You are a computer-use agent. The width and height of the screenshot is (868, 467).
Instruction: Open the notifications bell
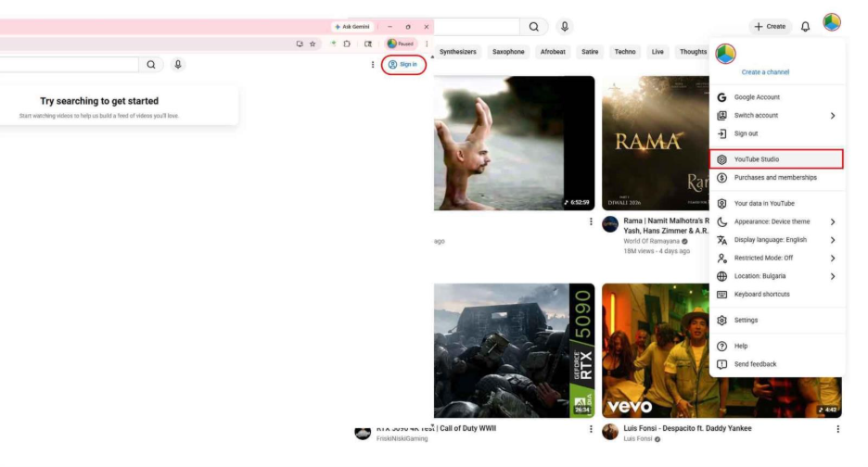click(x=805, y=26)
